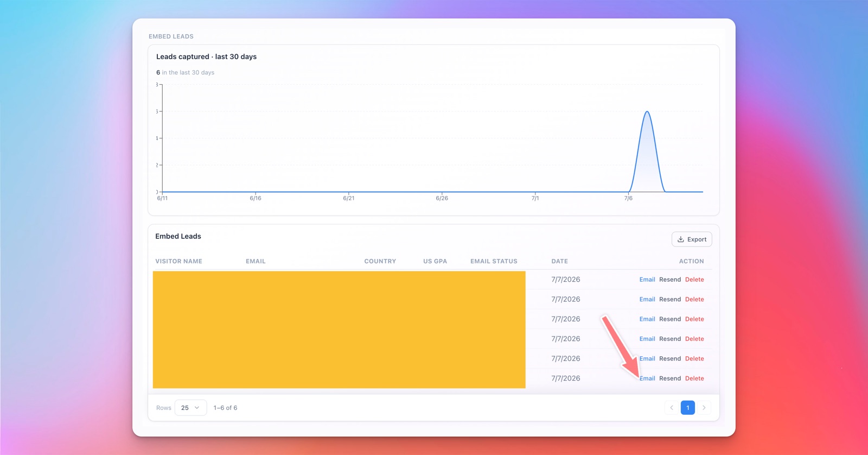Sort by Date column header
The width and height of the screenshot is (868, 455).
(x=560, y=261)
